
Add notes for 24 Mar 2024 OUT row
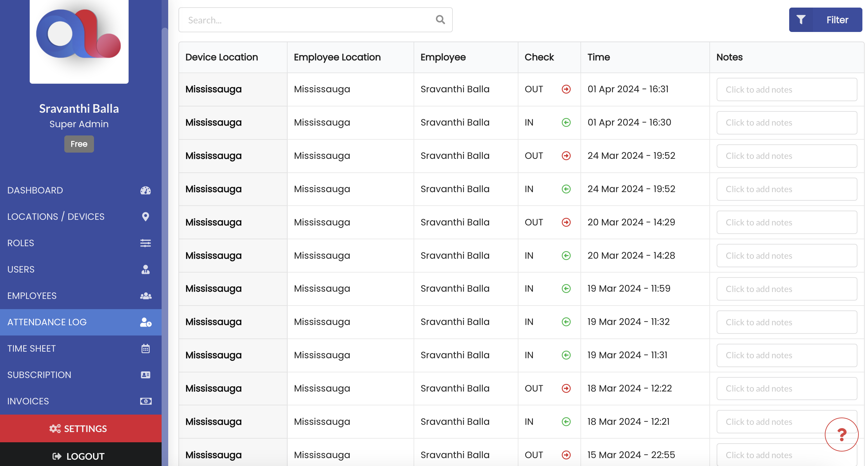point(787,156)
